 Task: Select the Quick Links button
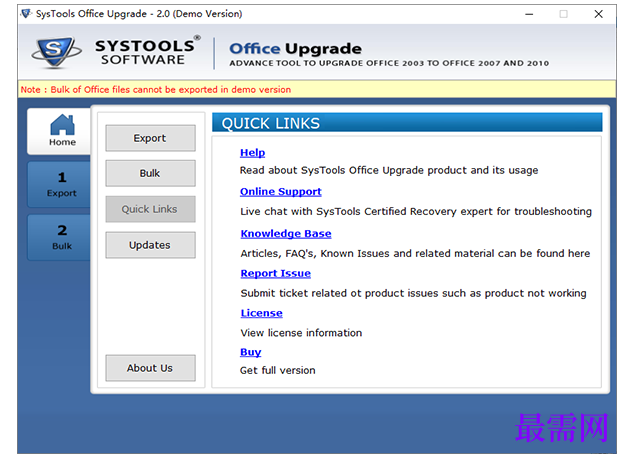[150, 209]
